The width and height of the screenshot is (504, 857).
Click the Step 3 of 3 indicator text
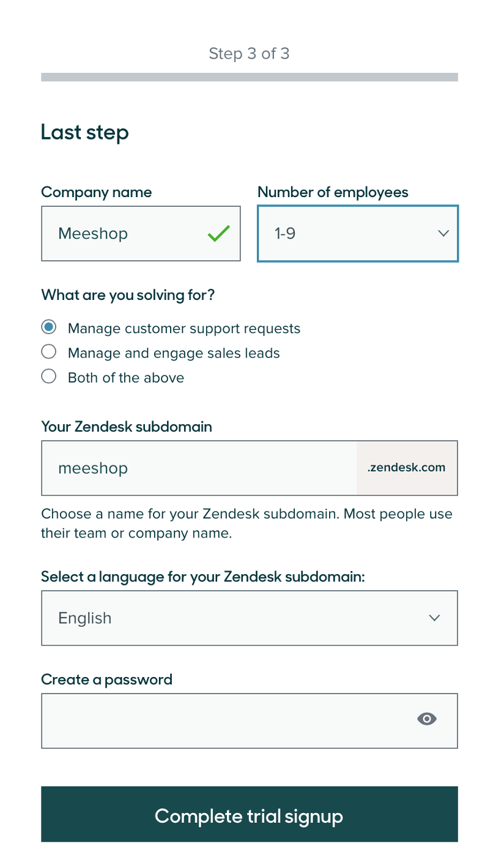[250, 54]
